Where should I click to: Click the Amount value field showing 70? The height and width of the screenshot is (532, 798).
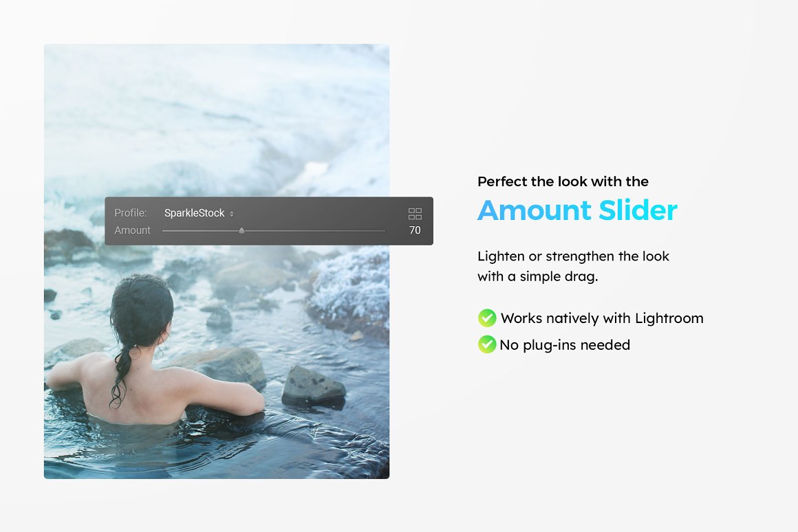[x=415, y=230]
